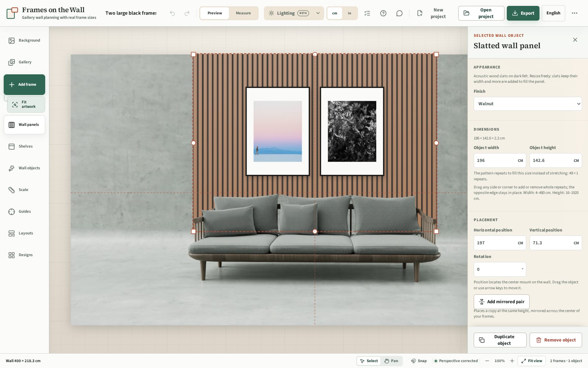Zoom in with the plus icon
The height and width of the screenshot is (368, 588).
512,361
